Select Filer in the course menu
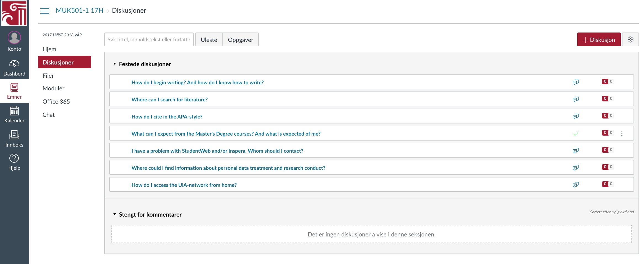Screen dimensions: 644x264 click(x=48, y=76)
